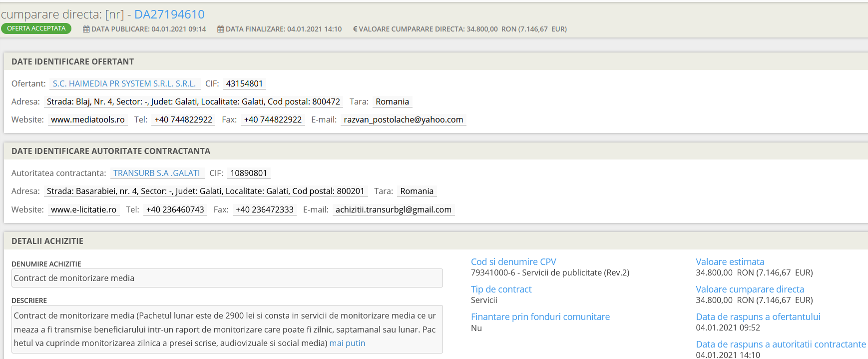Click contract type value Servicii
This screenshot has width=868, height=359.
pos(484,300)
